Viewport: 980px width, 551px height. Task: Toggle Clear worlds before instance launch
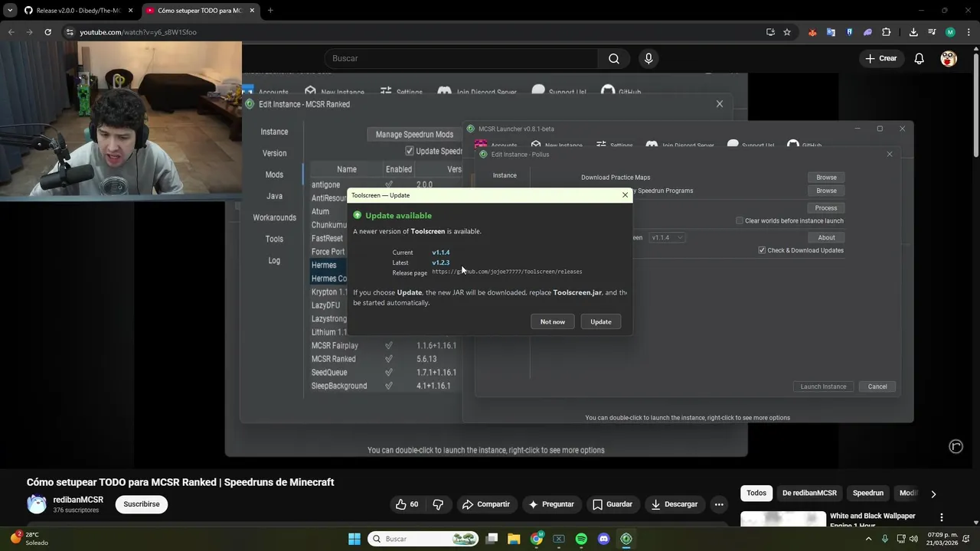point(740,221)
